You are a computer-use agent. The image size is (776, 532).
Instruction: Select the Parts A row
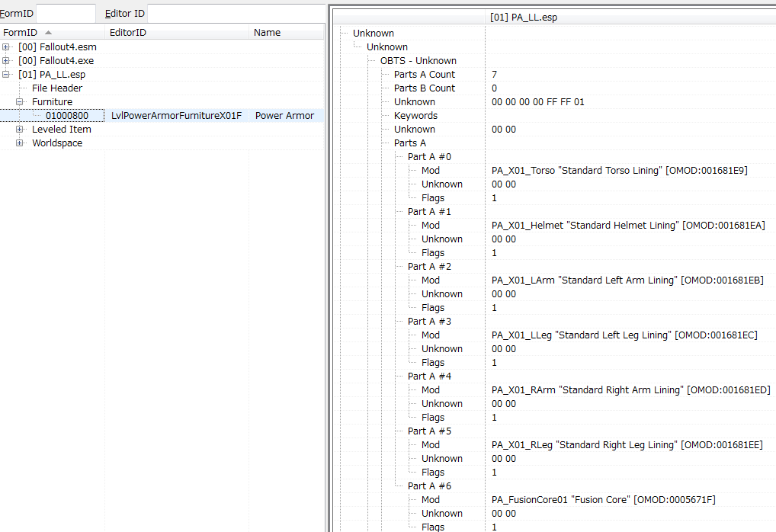(x=410, y=143)
